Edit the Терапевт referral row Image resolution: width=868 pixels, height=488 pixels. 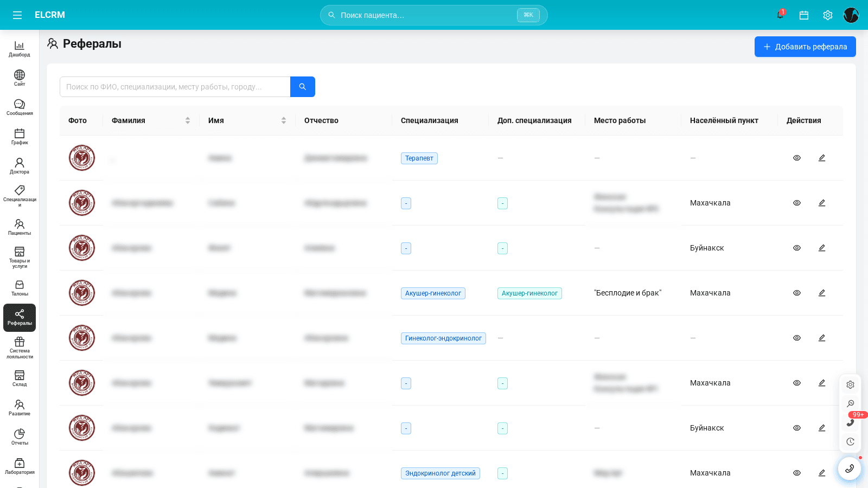coord(822,158)
